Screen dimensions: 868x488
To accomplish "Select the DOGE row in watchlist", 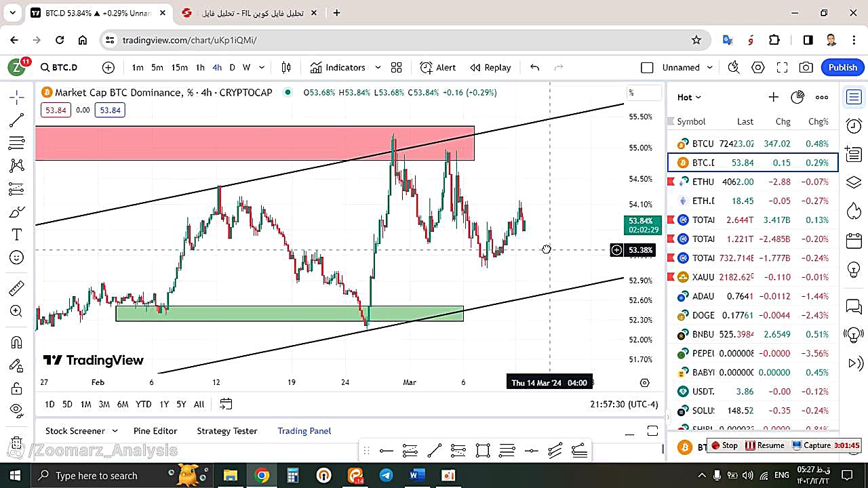I will 753,315.
